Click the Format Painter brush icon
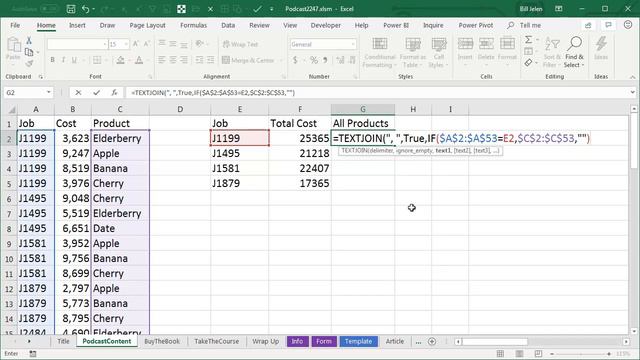Viewport: 640px width, 360px height. click(29, 63)
